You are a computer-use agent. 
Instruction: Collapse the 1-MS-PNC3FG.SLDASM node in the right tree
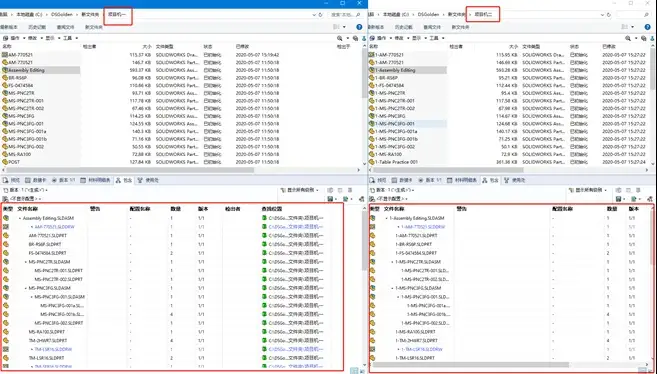(x=392, y=288)
